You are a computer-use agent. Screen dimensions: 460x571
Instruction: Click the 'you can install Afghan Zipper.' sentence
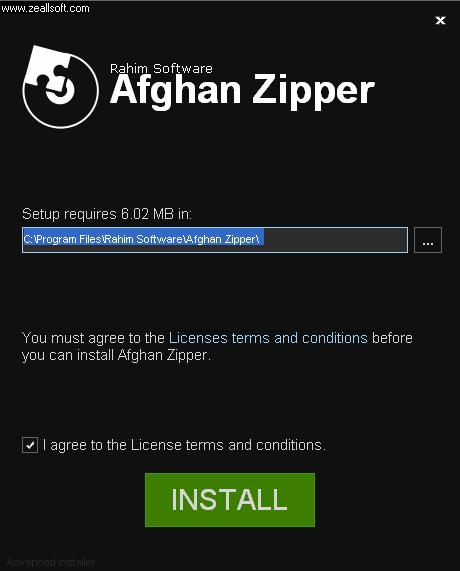(116, 355)
